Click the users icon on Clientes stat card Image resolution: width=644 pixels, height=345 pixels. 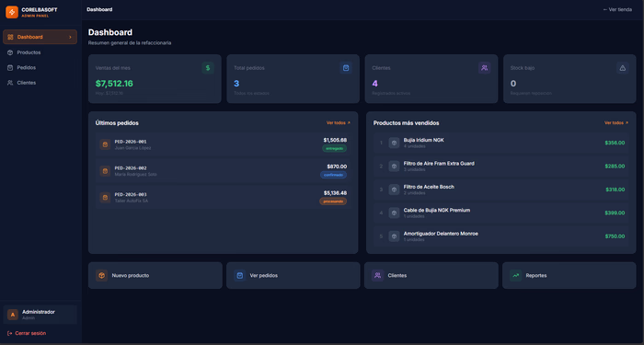tap(484, 68)
